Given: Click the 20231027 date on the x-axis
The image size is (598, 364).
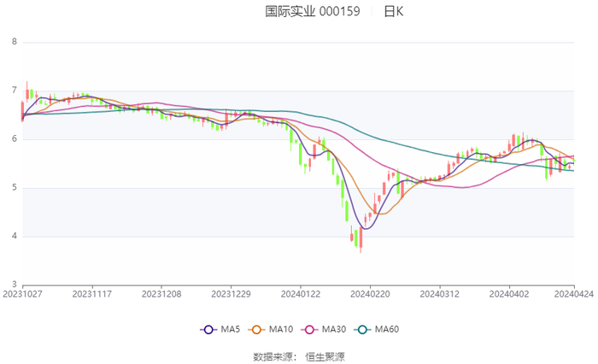Looking at the screenshot, I should [x=22, y=293].
